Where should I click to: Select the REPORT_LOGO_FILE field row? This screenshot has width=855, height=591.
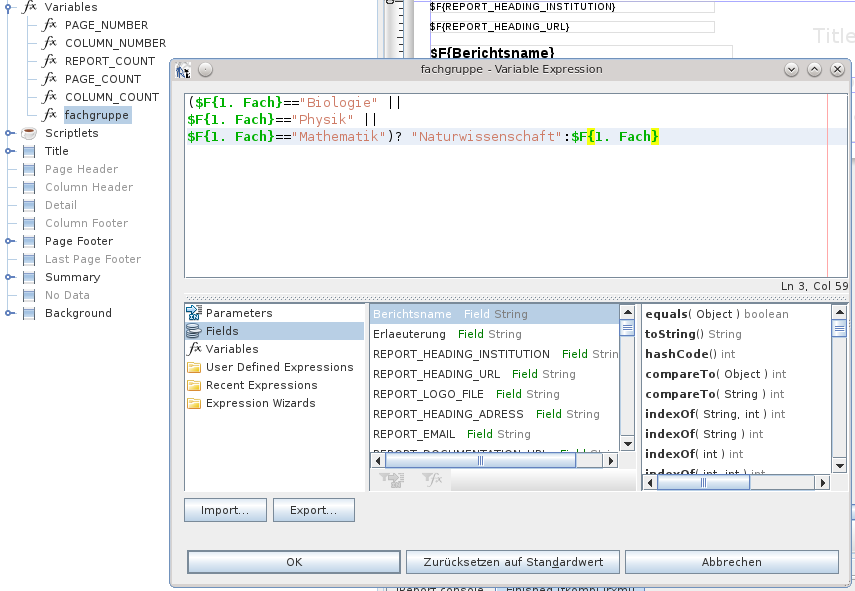pos(495,394)
